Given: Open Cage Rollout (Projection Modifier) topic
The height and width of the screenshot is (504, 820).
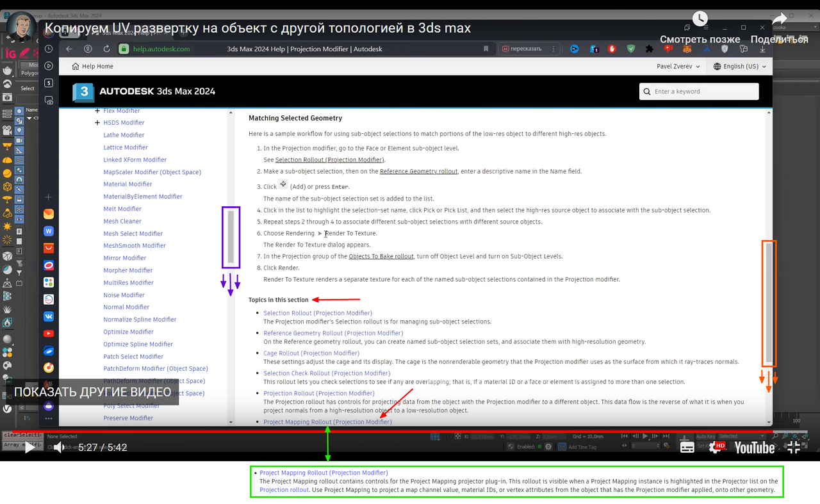Looking at the screenshot, I should pyautogui.click(x=311, y=353).
